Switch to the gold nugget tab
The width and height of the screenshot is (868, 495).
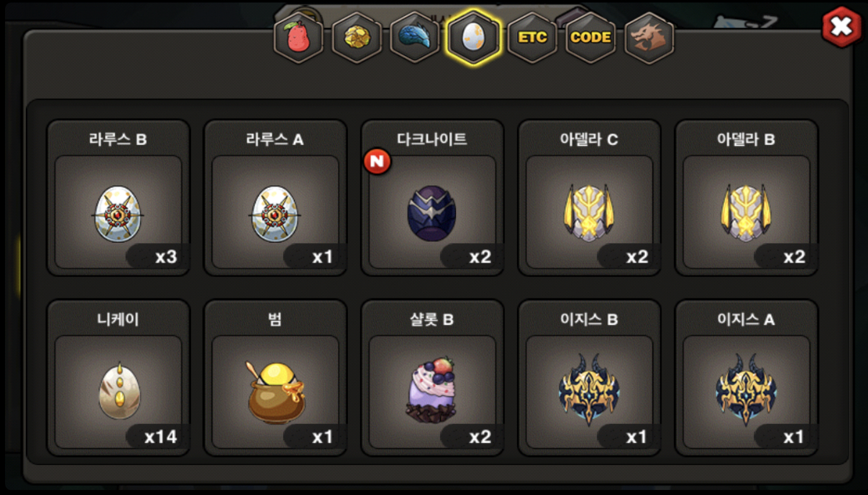pos(357,37)
